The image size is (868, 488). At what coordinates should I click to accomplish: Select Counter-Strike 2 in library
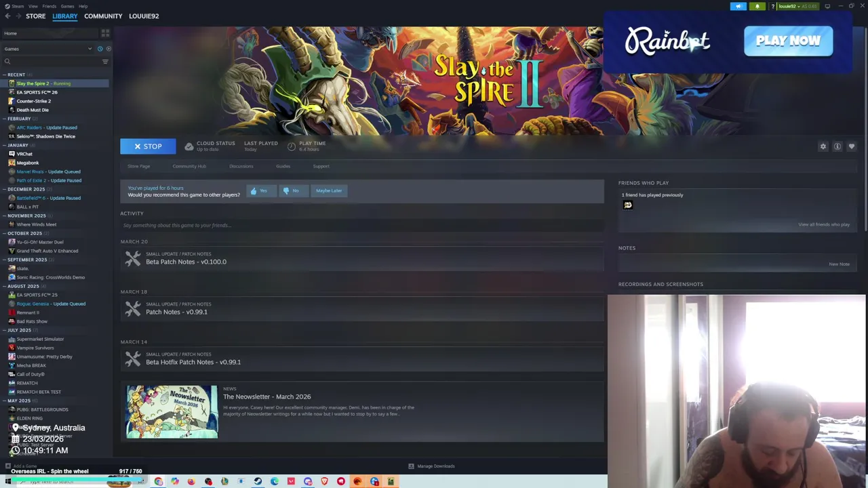pos(34,101)
